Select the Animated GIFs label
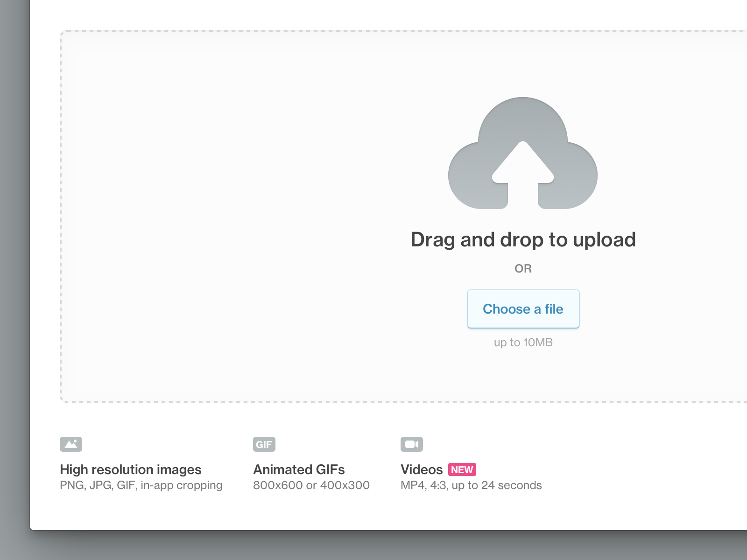Image resolution: width=747 pixels, height=560 pixels. click(x=299, y=469)
